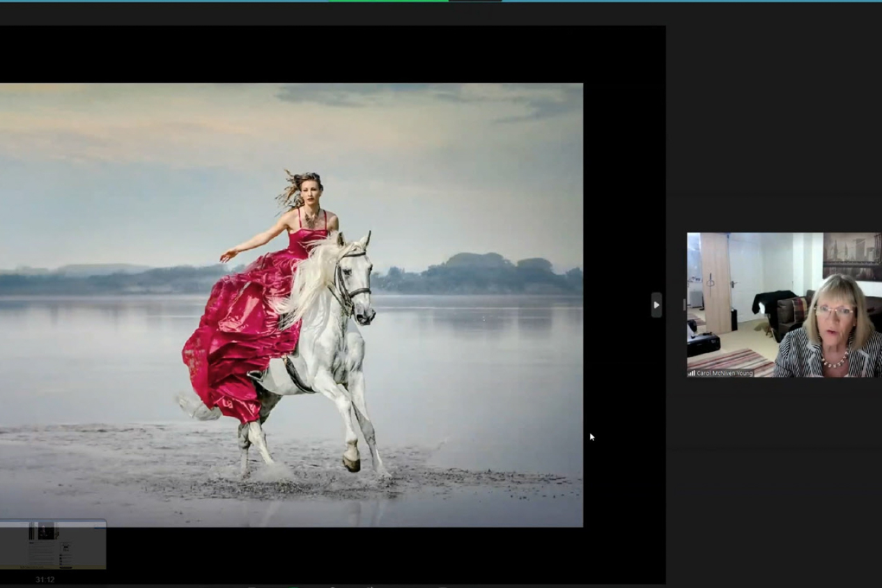The width and height of the screenshot is (882, 588).
Task: Open the preview thumbnail above the 31:12 timestamp
Action: (x=53, y=544)
